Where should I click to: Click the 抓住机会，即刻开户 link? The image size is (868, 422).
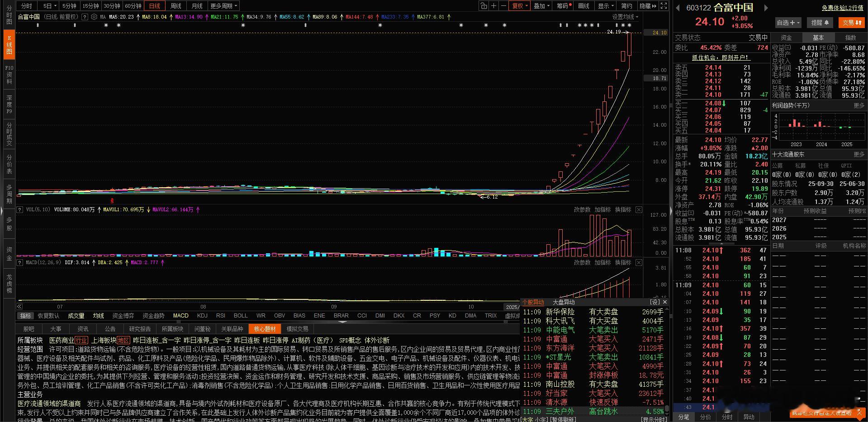click(x=721, y=57)
